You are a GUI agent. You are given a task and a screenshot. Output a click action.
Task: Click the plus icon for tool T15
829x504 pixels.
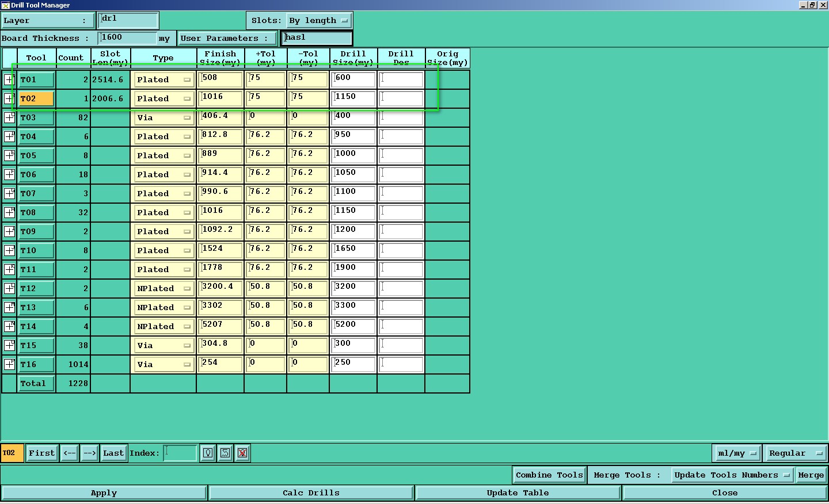[x=9, y=345]
